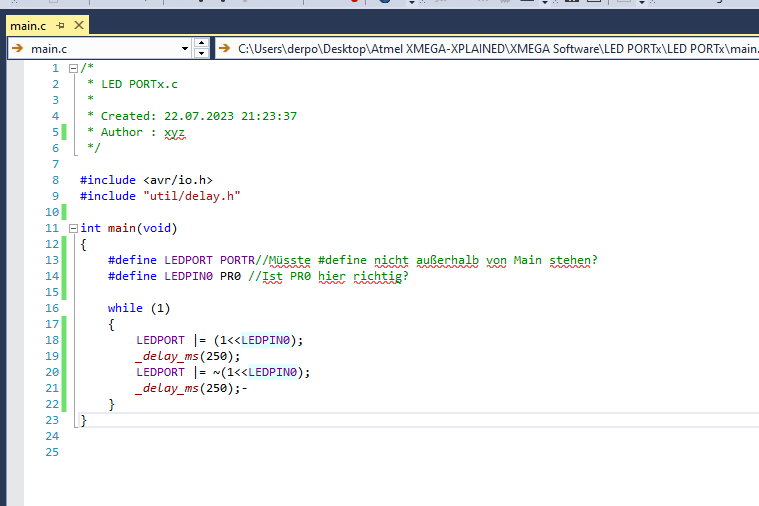Click 'LEDPIN0' in the line 14 define
The width and height of the screenshot is (759, 506).
point(188,276)
